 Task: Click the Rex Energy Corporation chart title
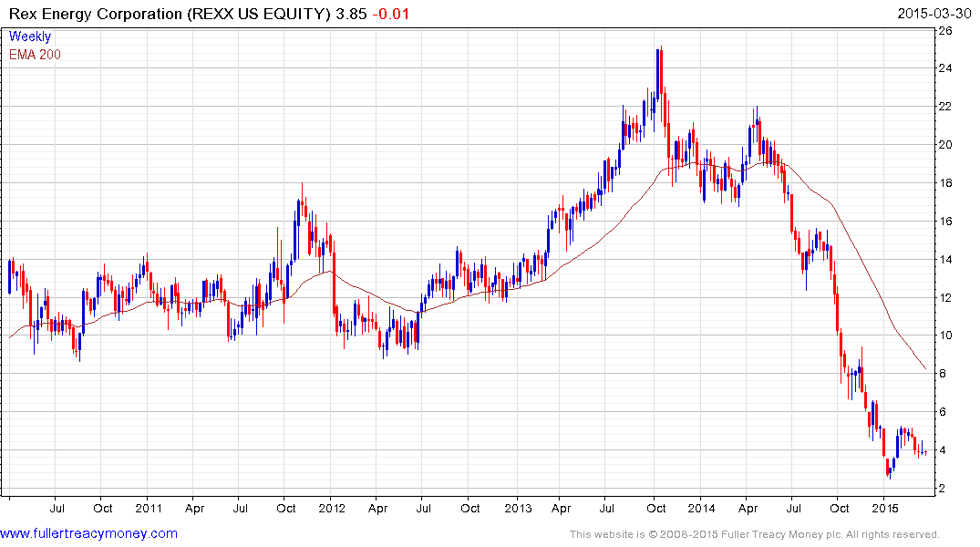[169, 14]
